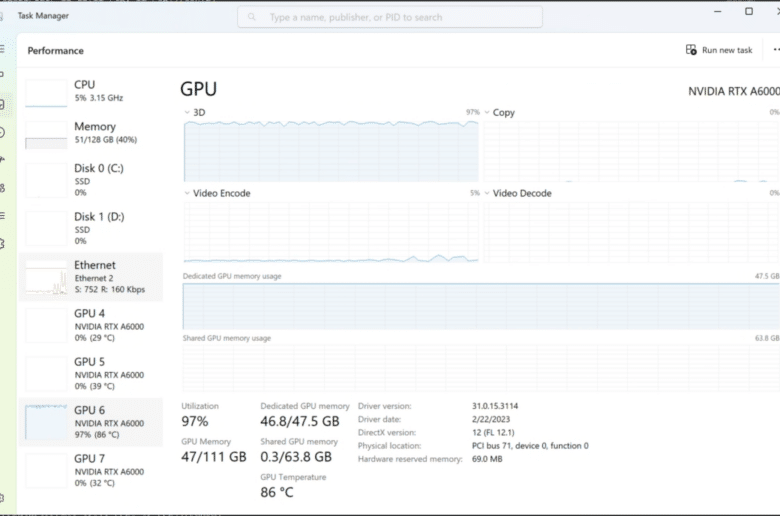Open the Video Decode engine dropdown
The height and width of the screenshot is (516, 780).
[487, 193]
